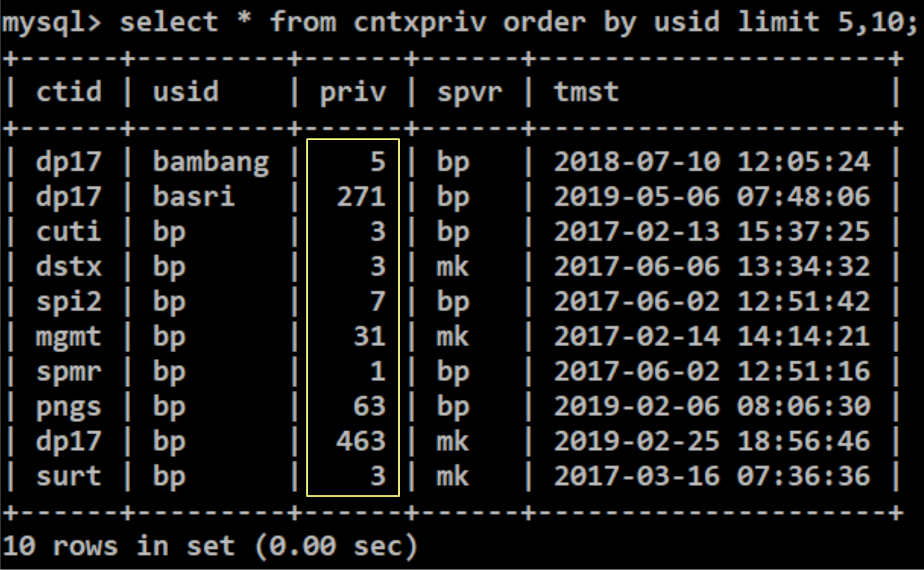This screenshot has width=924, height=570.
Task: Click the 'usid' column header
Action: 185,92
